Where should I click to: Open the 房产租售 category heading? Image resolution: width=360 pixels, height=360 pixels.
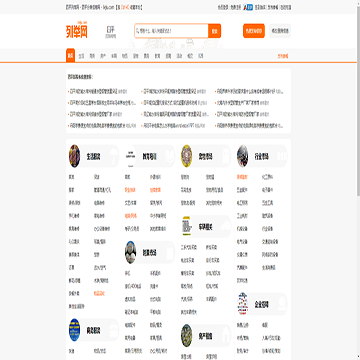click(x=205, y=336)
